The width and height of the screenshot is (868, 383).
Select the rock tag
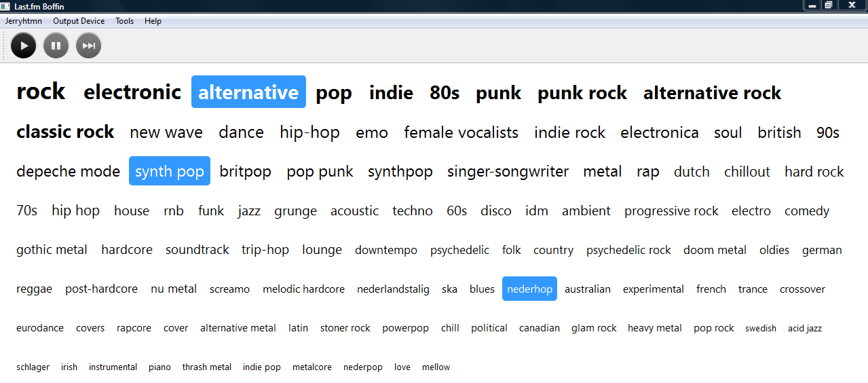click(x=41, y=92)
